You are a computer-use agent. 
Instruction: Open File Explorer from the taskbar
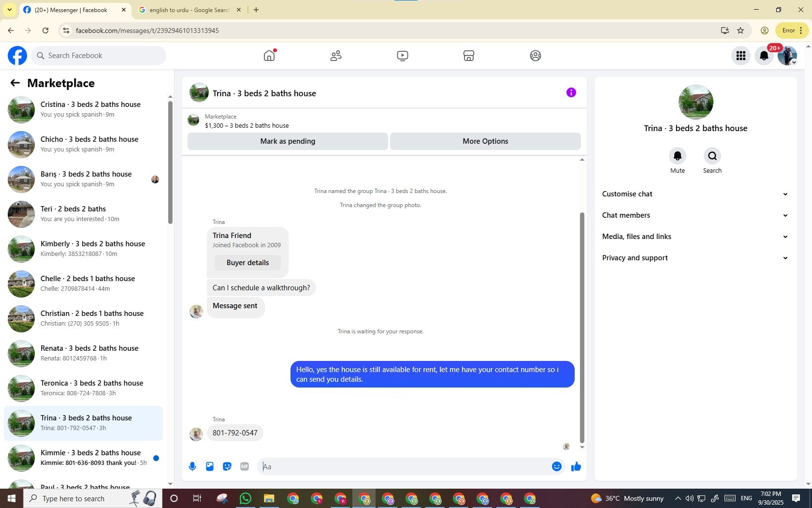[x=269, y=498]
